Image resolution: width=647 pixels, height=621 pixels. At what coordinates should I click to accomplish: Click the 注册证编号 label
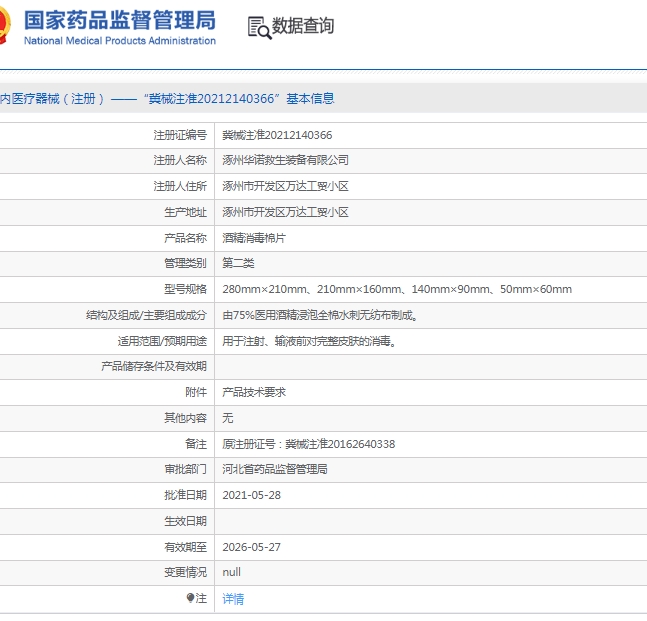point(180,135)
